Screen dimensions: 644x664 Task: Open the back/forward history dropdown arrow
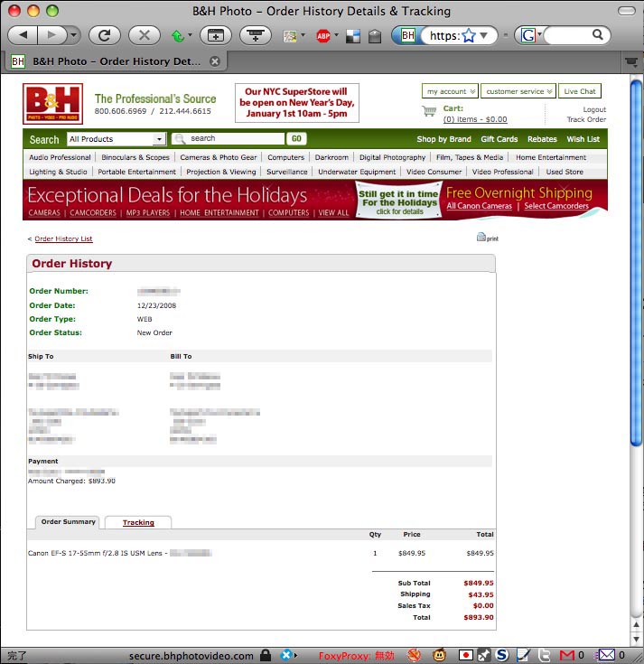click(x=73, y=35)
